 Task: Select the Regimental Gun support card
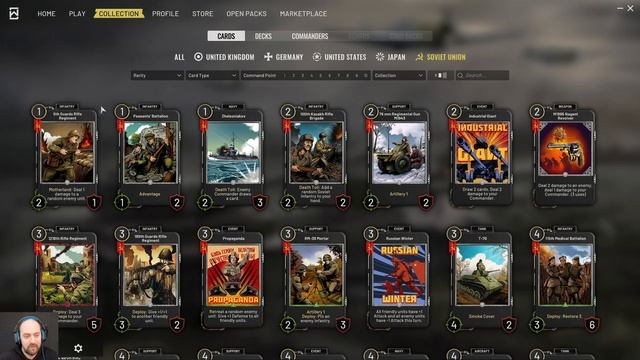pyautogui.click(x=398, y=157)
